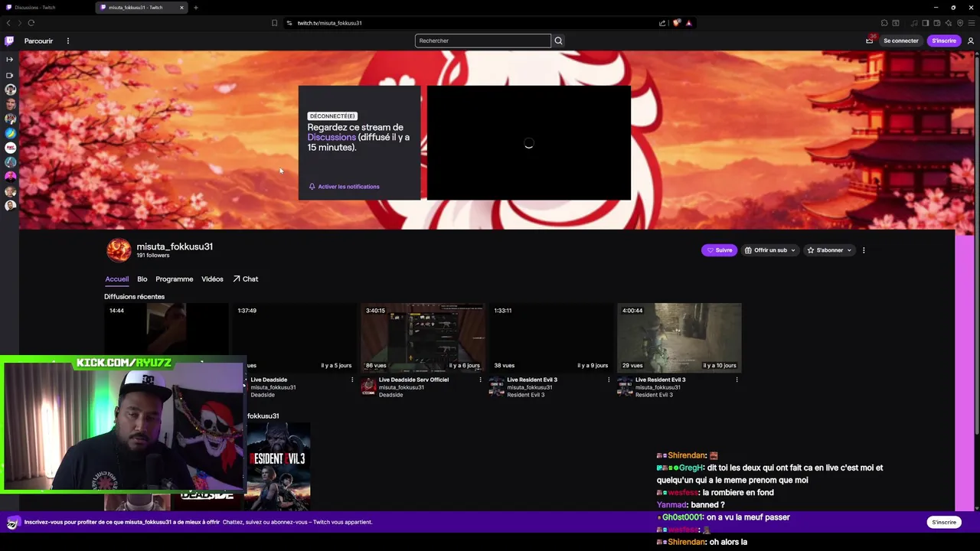Open options menu for Live Deadside Serv Officiel
This screenshot has width=980, height=551.
480,380
